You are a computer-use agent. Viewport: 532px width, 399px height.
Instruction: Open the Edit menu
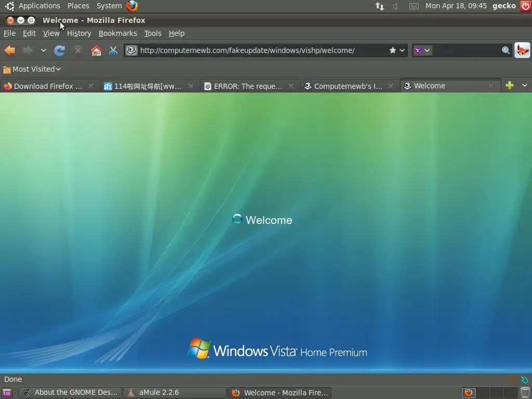(29, 33)
